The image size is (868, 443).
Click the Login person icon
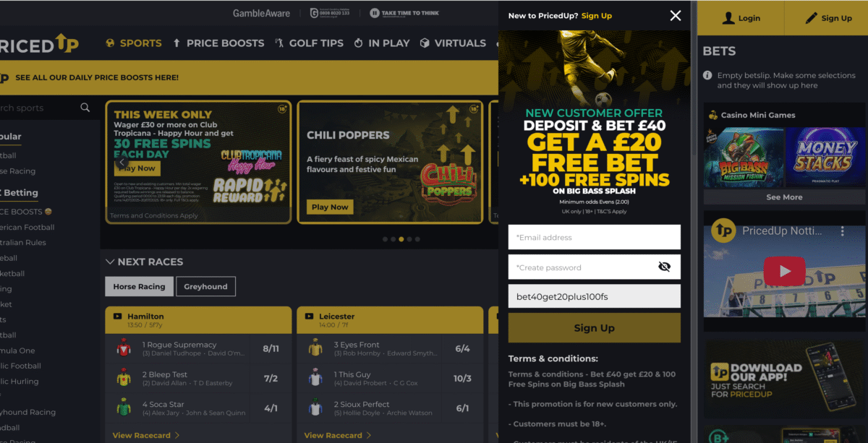[728, 18]
